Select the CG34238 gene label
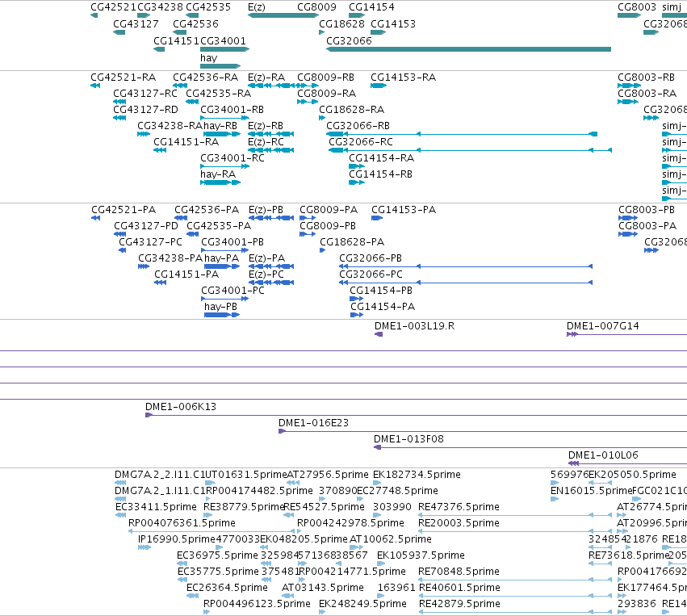Viewport: 687px width, 616px height. (x=161, y=7)
